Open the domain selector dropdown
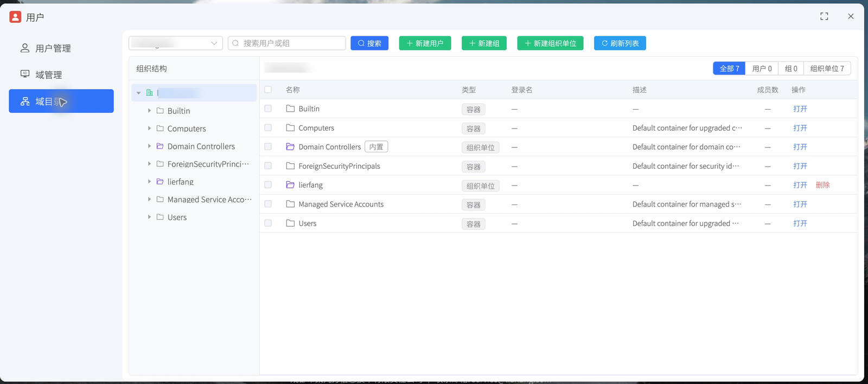The image size is (868, 384). pos(176,43)
